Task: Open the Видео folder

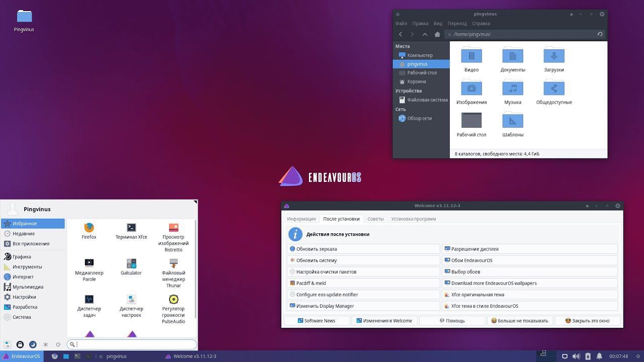Action: 471,60
